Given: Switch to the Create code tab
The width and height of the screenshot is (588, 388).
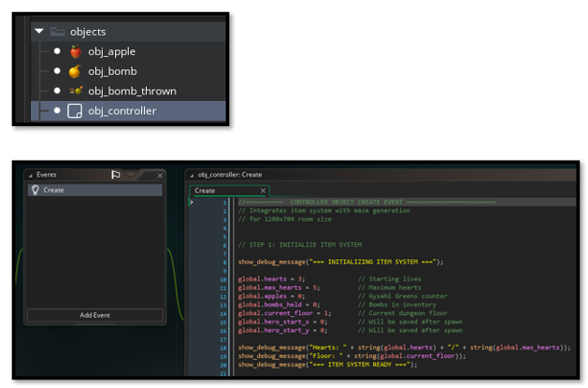Looking at the screenshot, I should point(206,190).
